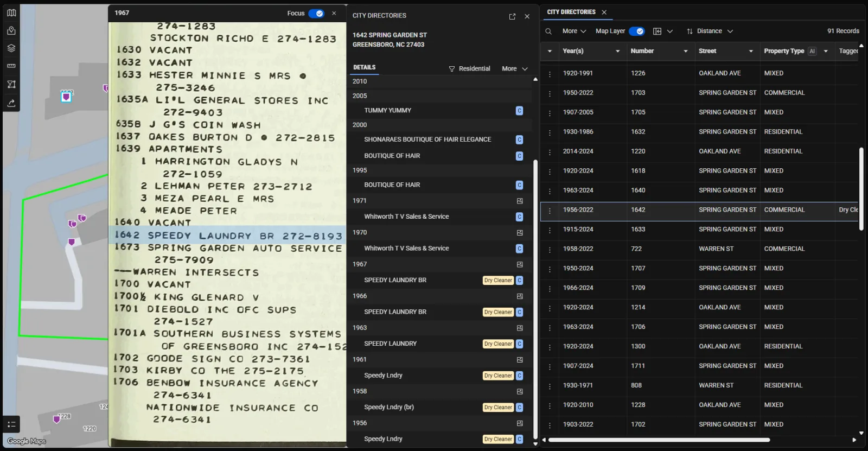This screenshot has height=451, width=868.
Task: Open the Distance sort dropdown
Action: pyautogui.click(x=710, y=31)
